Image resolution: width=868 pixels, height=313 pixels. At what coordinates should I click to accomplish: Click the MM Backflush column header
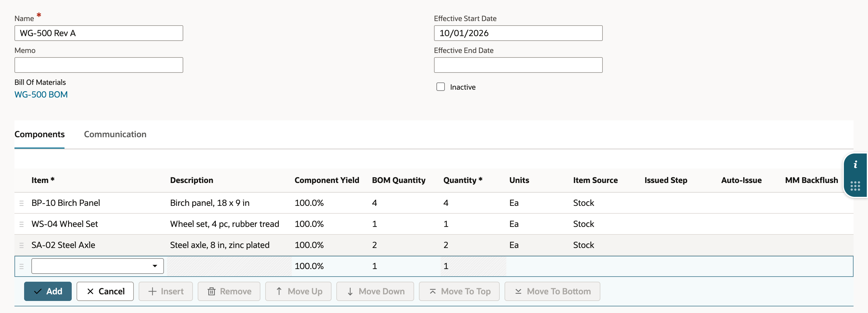811,180
